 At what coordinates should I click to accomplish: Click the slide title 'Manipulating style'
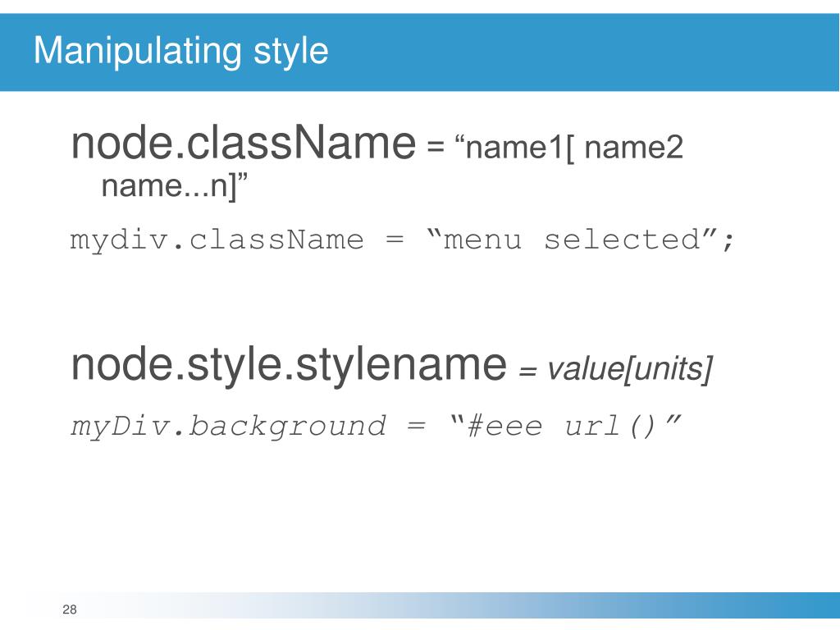pos(181,52)
